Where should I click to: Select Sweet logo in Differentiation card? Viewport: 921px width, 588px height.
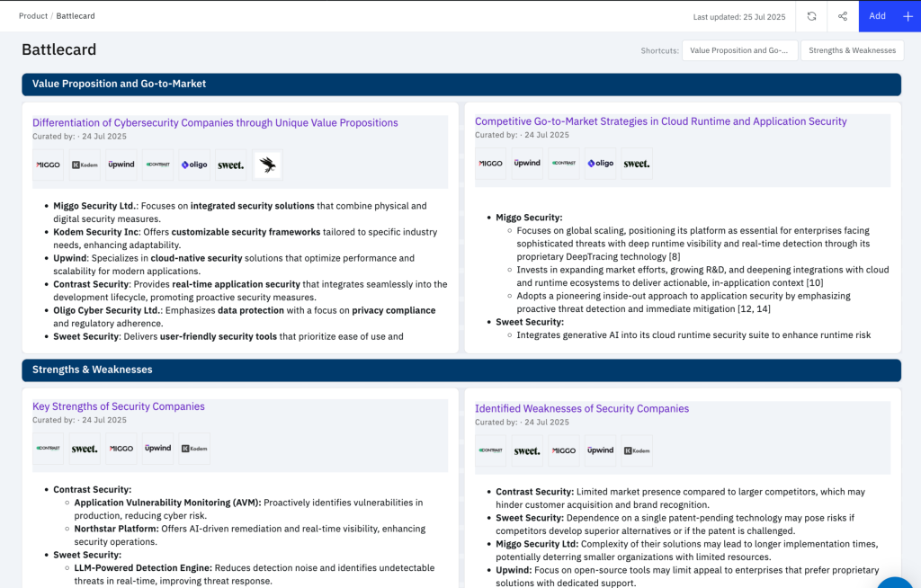(231, 165)
